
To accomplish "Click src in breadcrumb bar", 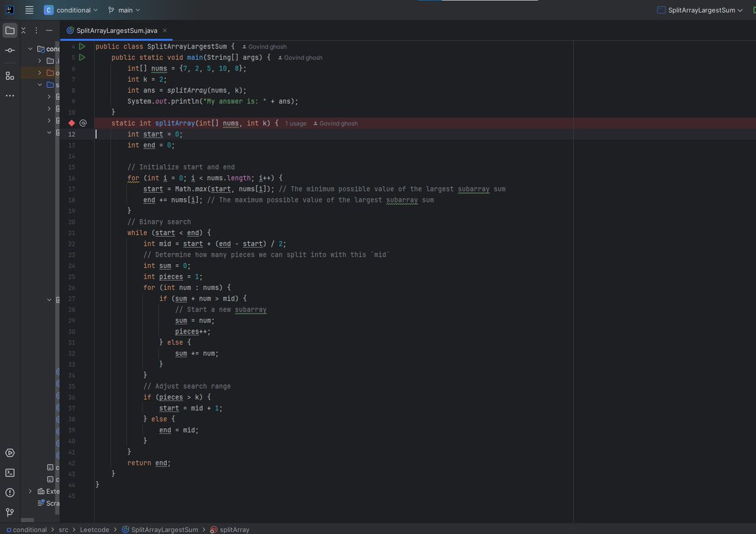I will click(x=64, y=530).
